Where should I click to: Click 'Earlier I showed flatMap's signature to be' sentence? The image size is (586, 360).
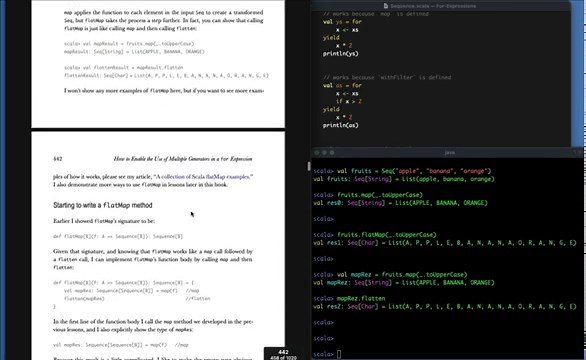coord(104,221)
